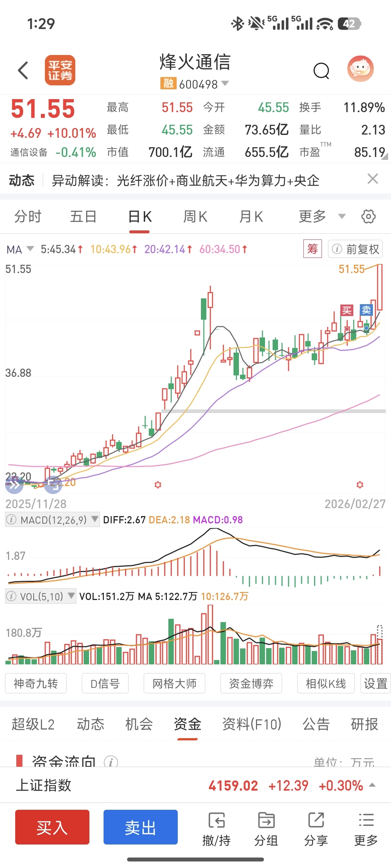Tap the gray horizontal price line on chart
Screen dimensions: 391x868
tap(274, 411)
